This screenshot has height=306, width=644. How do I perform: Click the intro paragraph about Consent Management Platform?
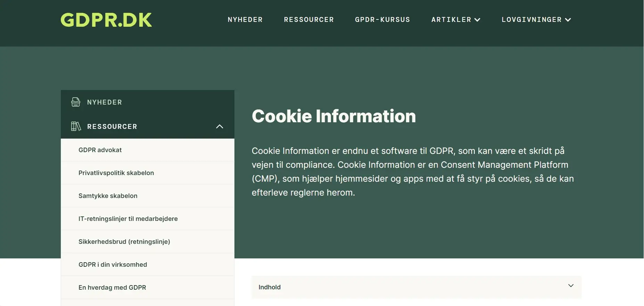pyautogui.click(x=413, y=172)
